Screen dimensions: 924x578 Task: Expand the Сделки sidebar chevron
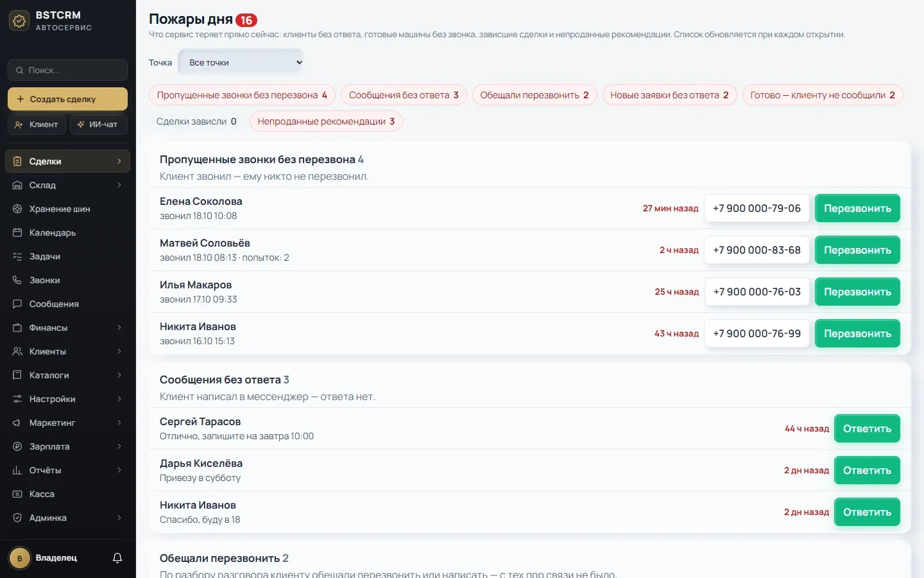(x=119, y=161)
